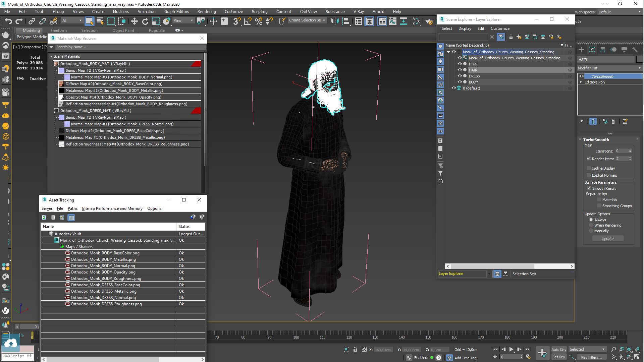The width and height of the screenshot is (644, 362).
Task: Switch to the Hierarchy command panel tab
Action: pyautogui.click(x=603, y=50)
